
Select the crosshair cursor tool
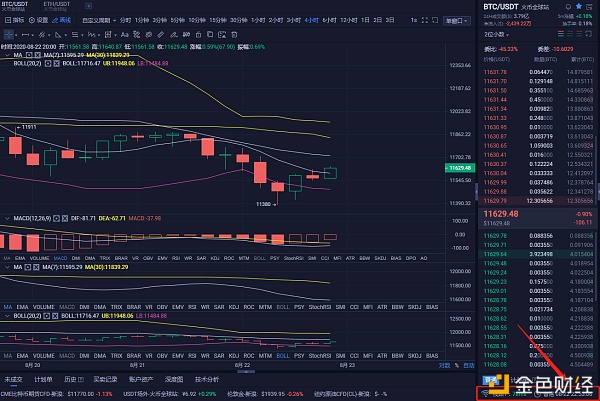(8, 35)
